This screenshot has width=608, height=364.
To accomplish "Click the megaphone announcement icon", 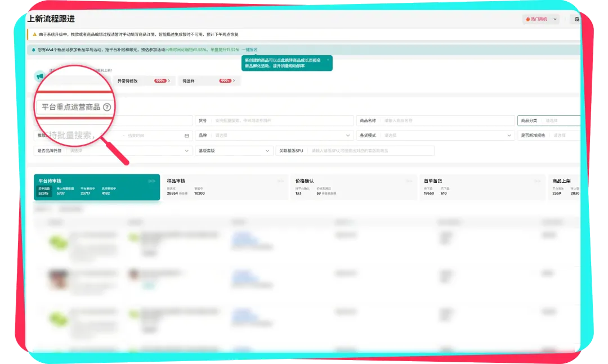I will tap(40, 76).
